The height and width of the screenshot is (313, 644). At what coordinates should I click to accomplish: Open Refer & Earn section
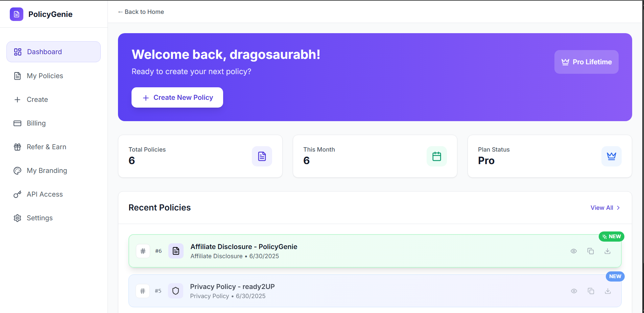click(x=53, y=147)
